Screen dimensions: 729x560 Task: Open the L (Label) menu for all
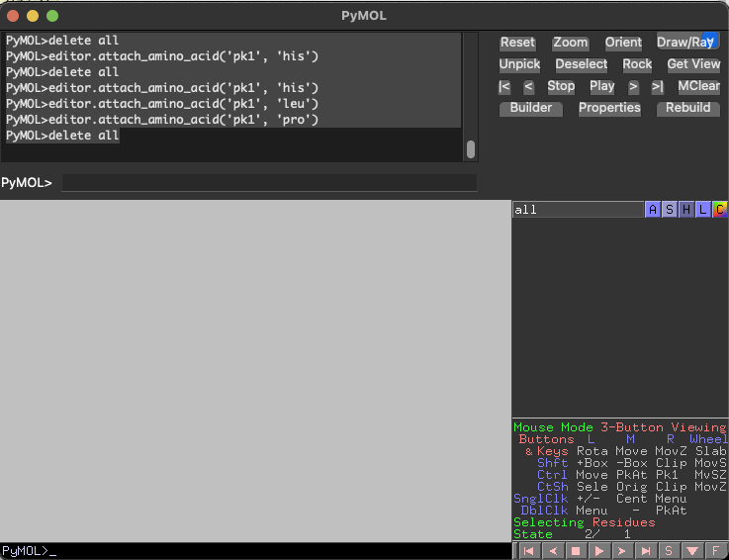[702, 210]
